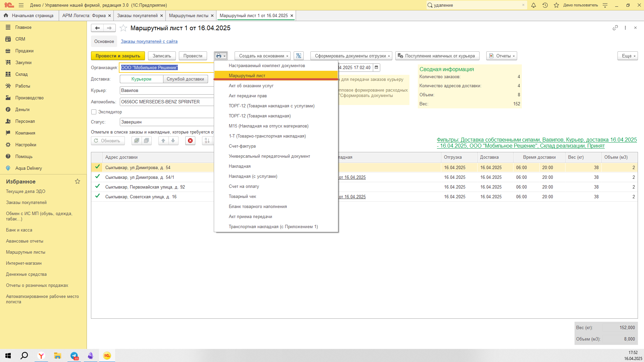Open the vertical dots more menu
The image size is (644, 362).
[x=625, y=28]
